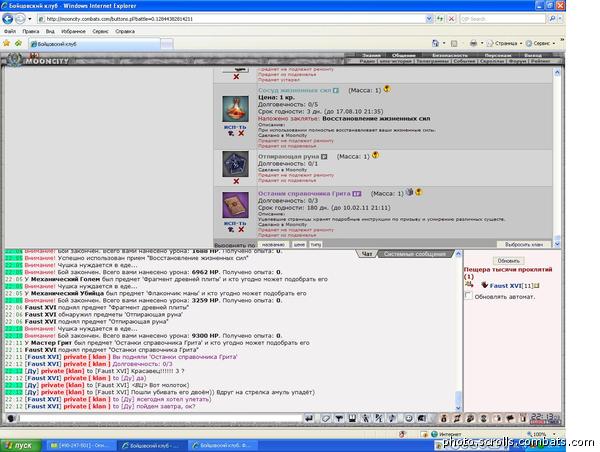Sort inventory by название
Image resolution: width=600 pixels, height=452 pixels.
click(273, 245)
